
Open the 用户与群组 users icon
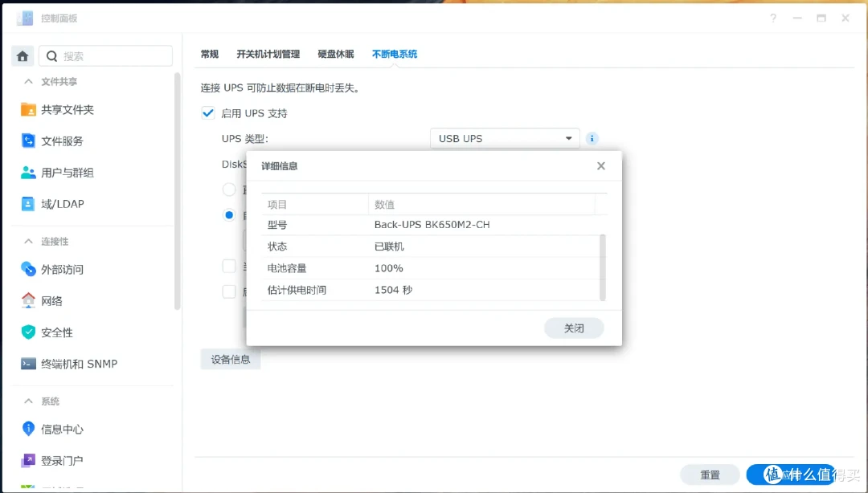coord(28,172)
